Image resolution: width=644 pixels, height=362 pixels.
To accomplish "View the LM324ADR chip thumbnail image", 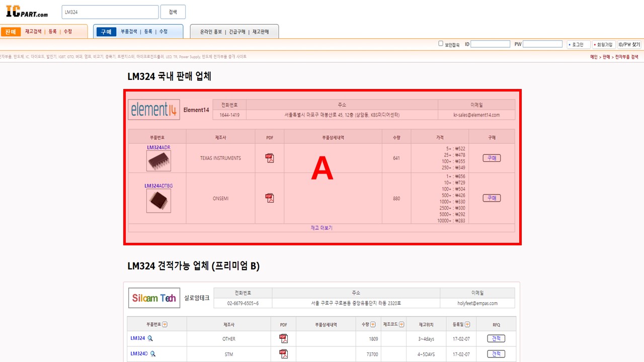I will pos(158,161).
